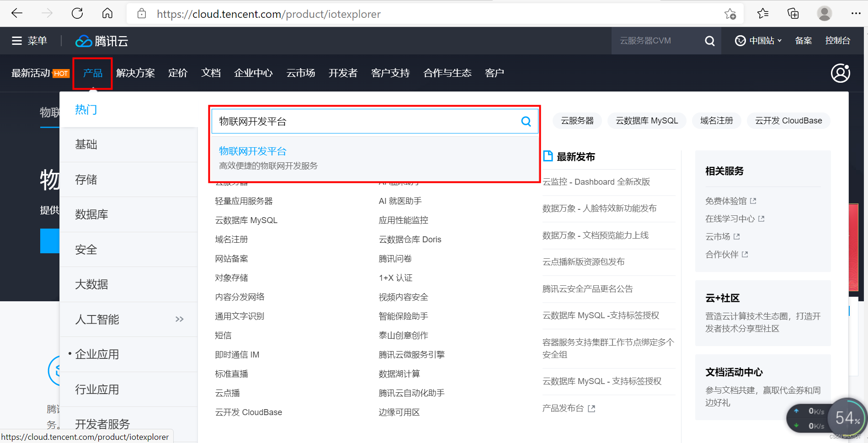Image resolution: width=868 pixels, height=443 pixels.
Task: Click external-link icon beside 免费体验馆
Action: point(753,201)
